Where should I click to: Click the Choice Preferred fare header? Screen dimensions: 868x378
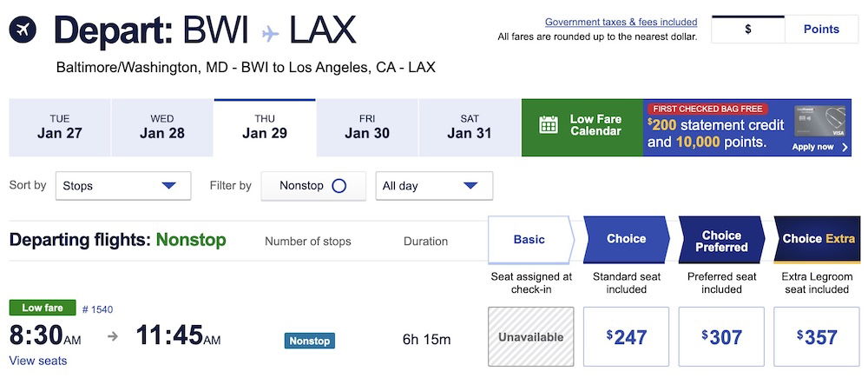[721, 241]
